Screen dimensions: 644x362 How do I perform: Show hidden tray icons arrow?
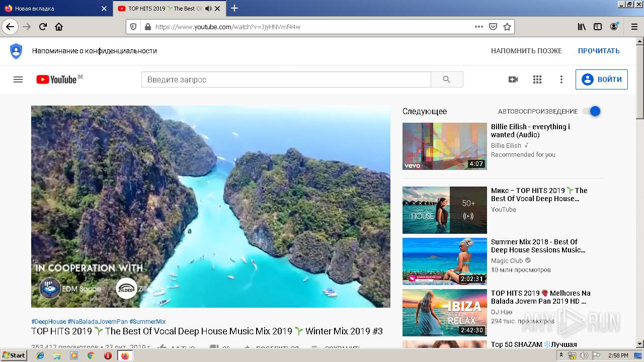[x=561, y=355]
